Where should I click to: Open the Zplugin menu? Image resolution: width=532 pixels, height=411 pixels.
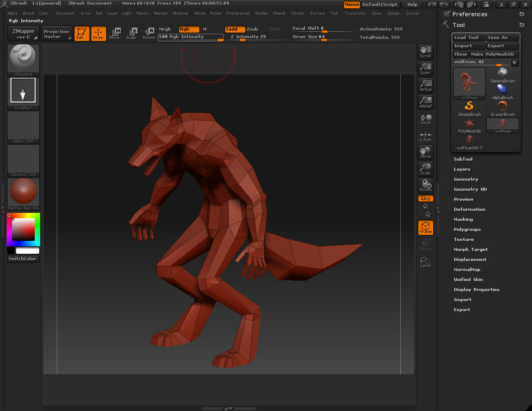(x=393, y=13)
